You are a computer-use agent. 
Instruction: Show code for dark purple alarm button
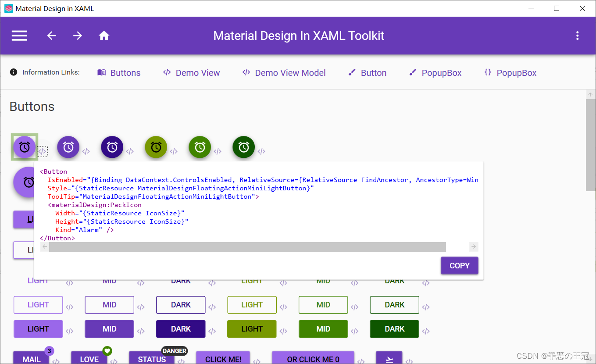click(130, 151)
